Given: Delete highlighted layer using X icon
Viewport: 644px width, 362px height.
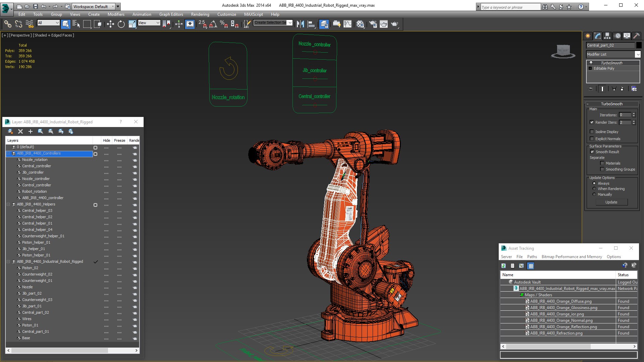Looking at the screenshot, I should coord(20,131).
